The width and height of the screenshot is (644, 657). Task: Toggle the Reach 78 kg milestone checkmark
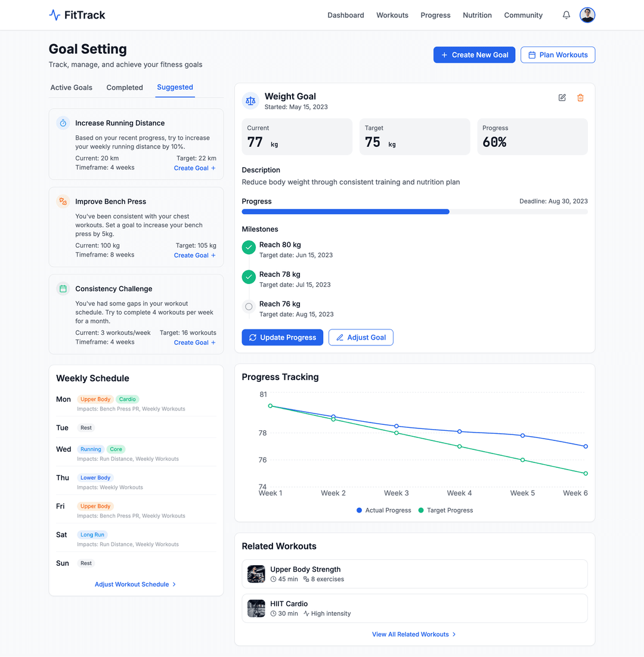[249, 277]
